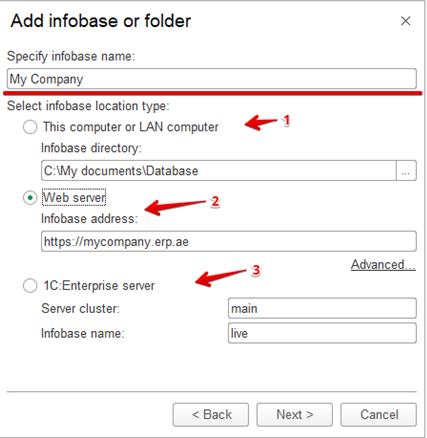Open the Advanced... link
The width and height of the screenshot is (427, 438).
click(383, 265)
